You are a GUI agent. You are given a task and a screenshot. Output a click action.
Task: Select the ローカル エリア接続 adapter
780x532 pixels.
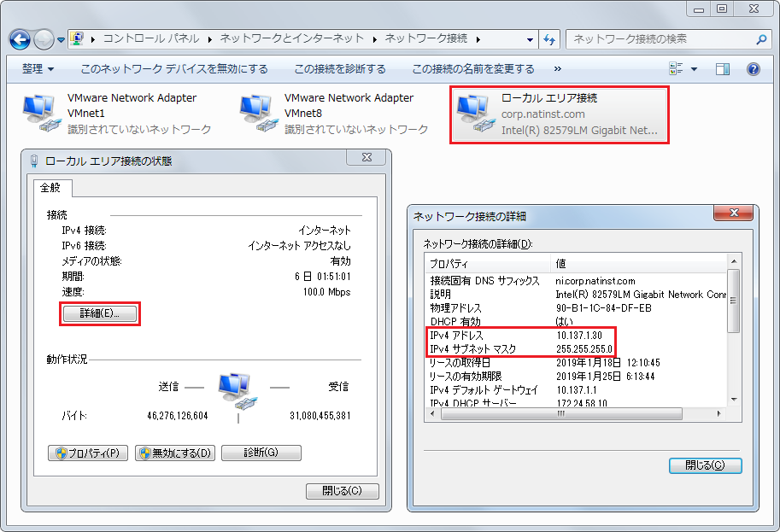[559, 114]
